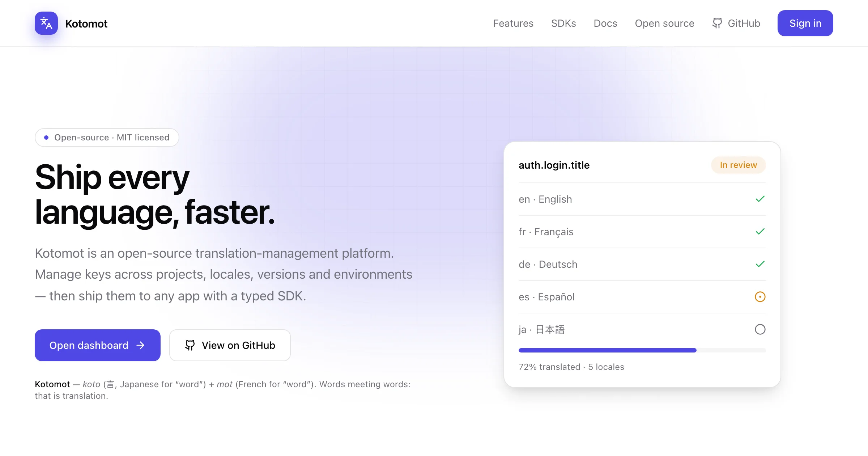
Task: Open the Open source nav item
Action: coord(664,23)
